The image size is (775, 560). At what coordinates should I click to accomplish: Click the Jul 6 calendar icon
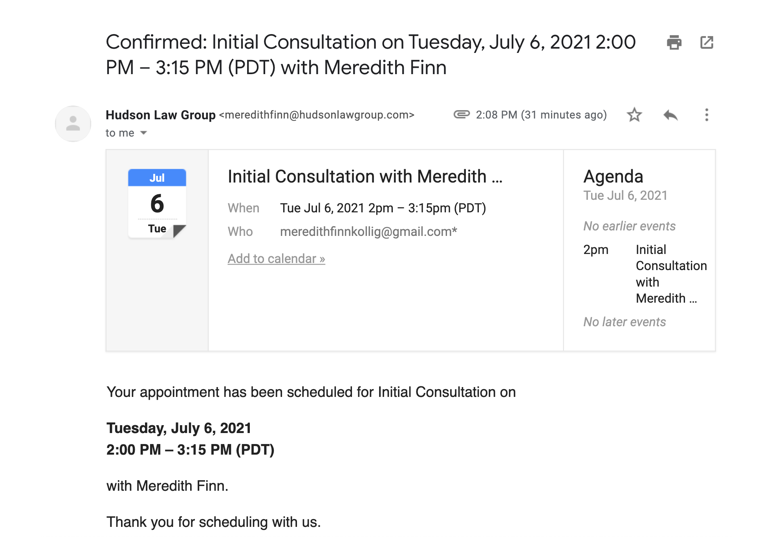click(157, 204)
